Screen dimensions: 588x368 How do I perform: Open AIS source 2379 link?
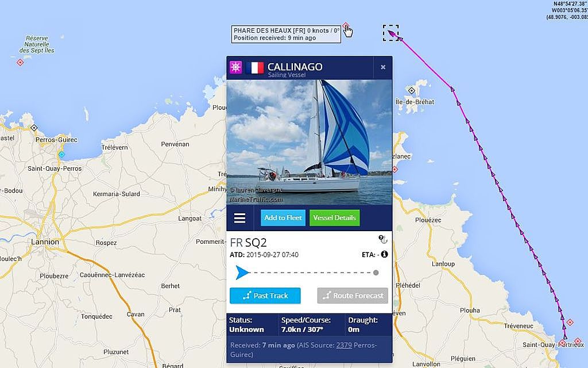[x=344, y=345]
